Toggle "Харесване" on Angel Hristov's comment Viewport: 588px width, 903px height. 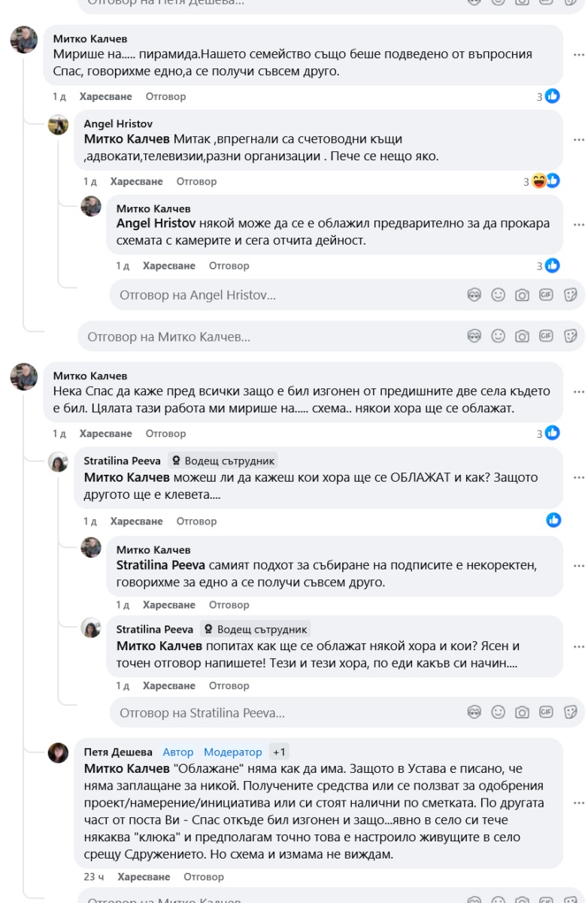pos(136,181)
